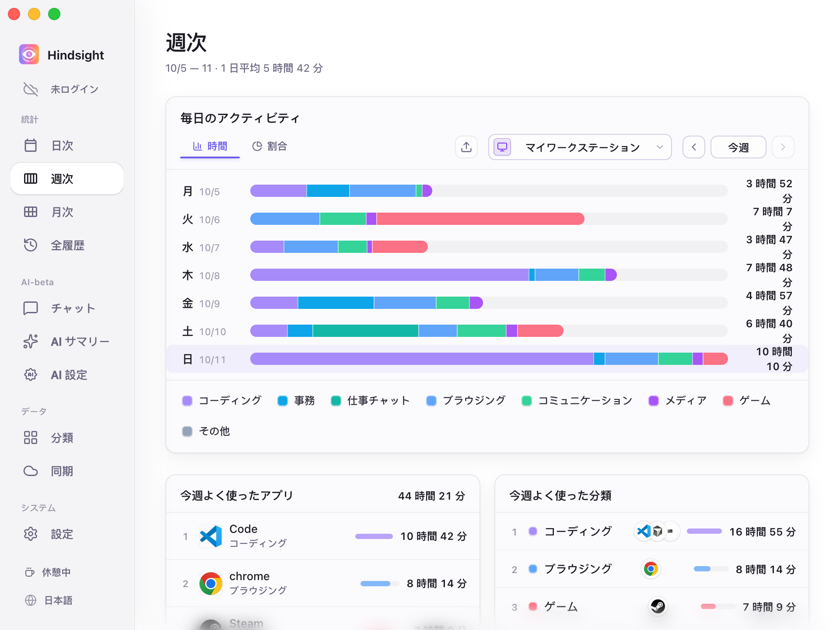The image size is (840, 630).
Task: Open the 日次 daily stats view
Action: [x=66, y=145]
